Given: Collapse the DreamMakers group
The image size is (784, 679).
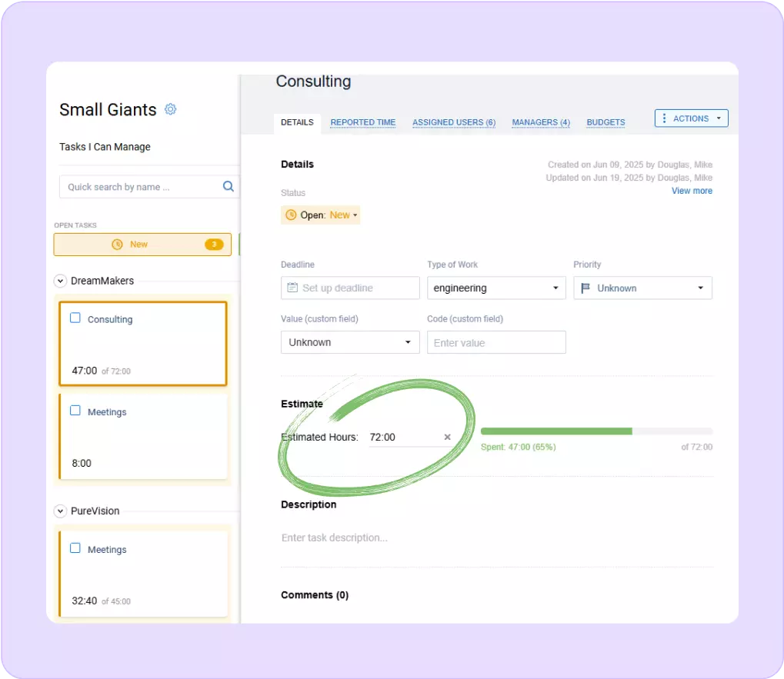Looking at the screenshot, I should tap(60, 281).
